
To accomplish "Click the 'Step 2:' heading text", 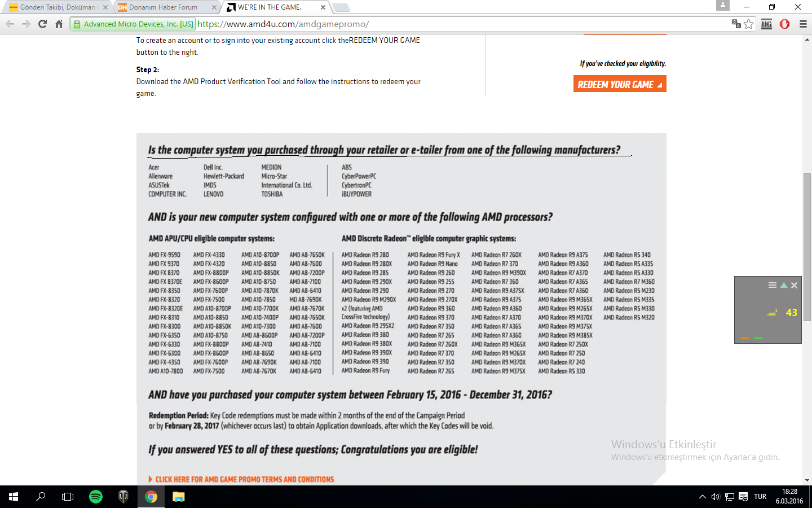I will (148, 69).
